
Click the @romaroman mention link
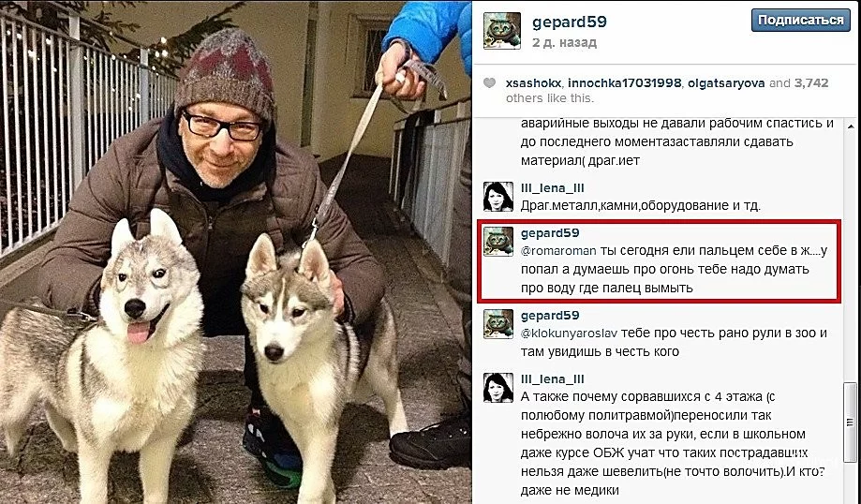(x=558, y=251)
